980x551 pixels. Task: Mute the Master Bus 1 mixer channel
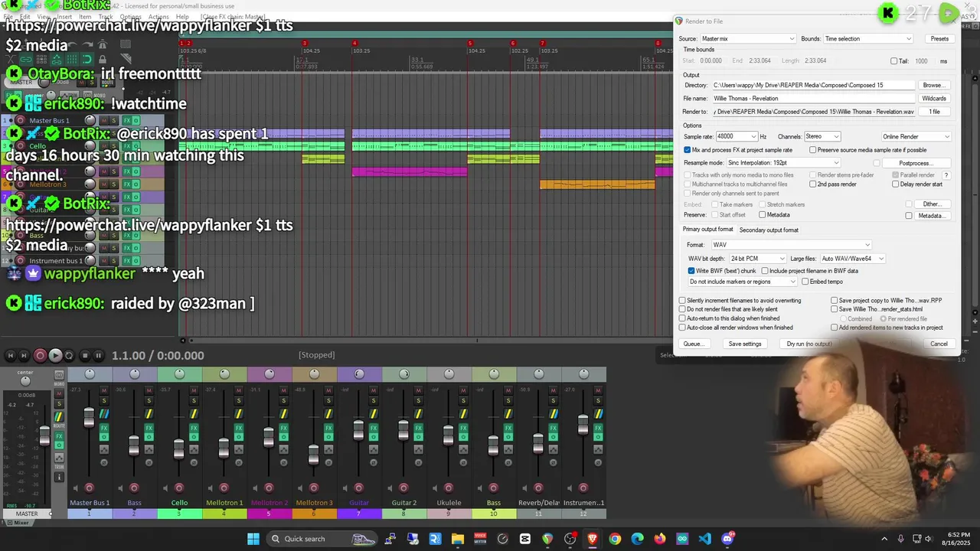104,390
